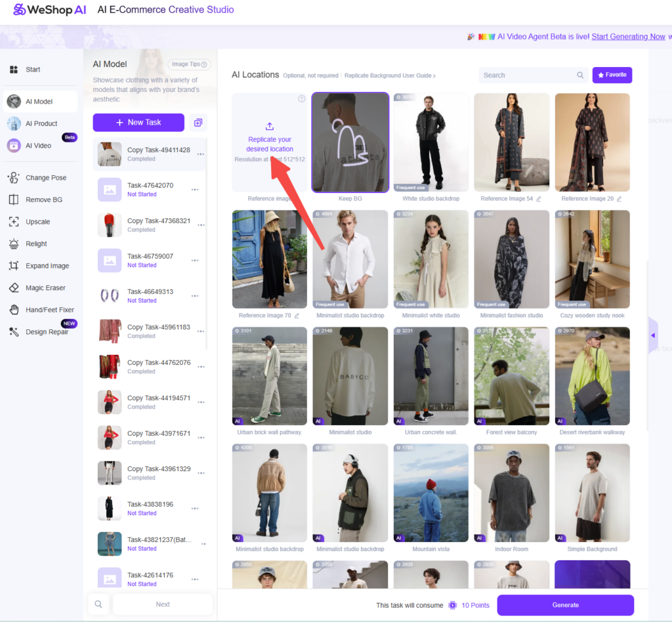This screenshot has width=672, height=622.
Task: Open the three-dot menu for Task-47642070
Action: click(195, 190)
